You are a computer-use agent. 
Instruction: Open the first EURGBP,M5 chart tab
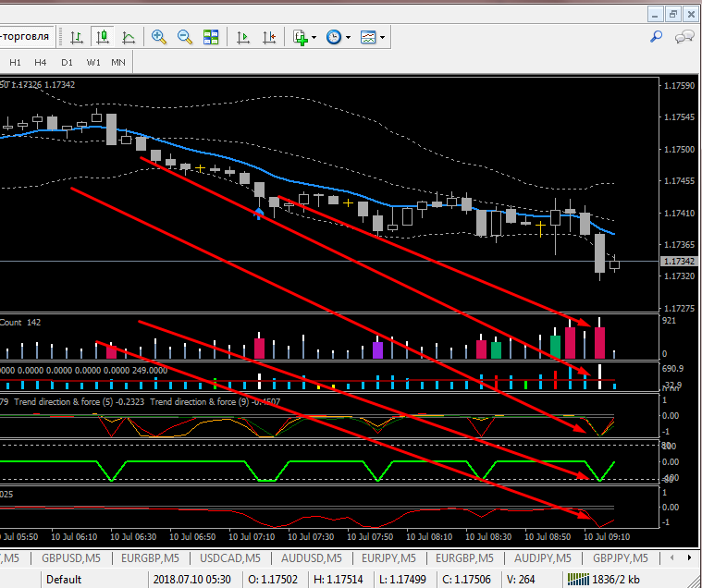150,558
